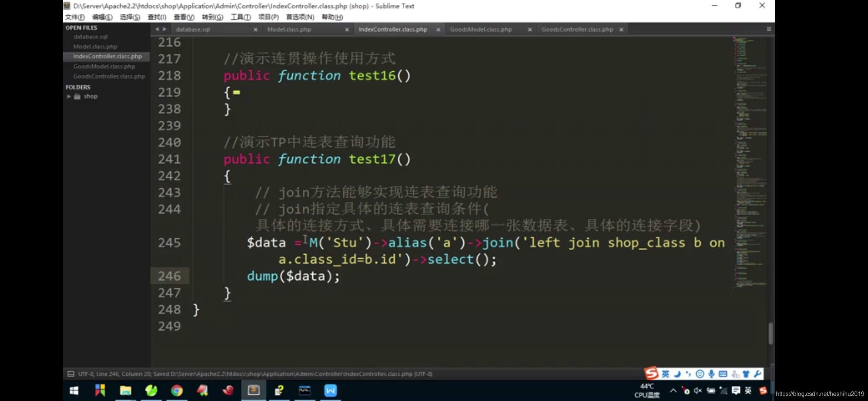Screen dimensions: 868x401
Task: Open the question mark app in taskbar
Action: pos(279,391)
